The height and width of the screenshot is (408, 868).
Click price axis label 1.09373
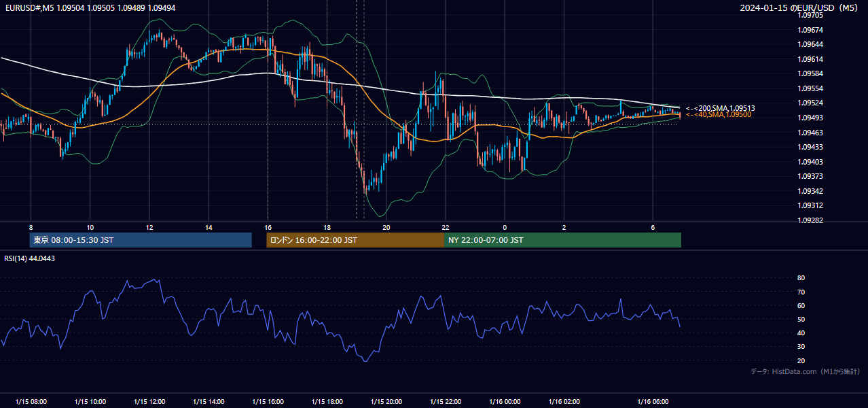click(x=810, y=176)
